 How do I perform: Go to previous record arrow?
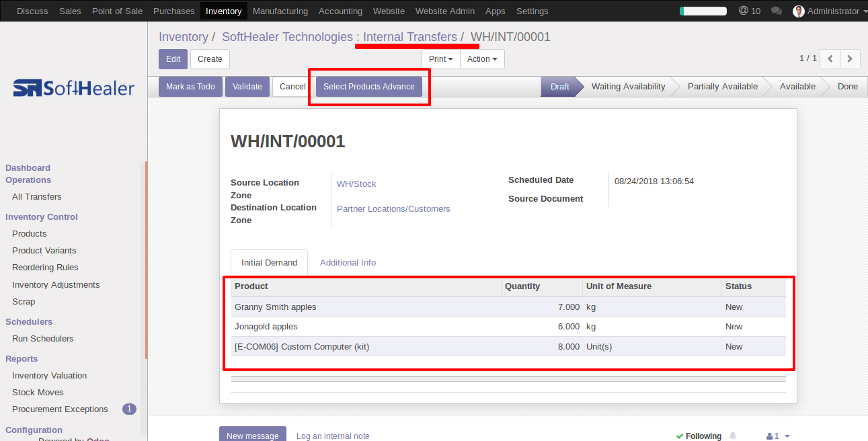(830, 59)
